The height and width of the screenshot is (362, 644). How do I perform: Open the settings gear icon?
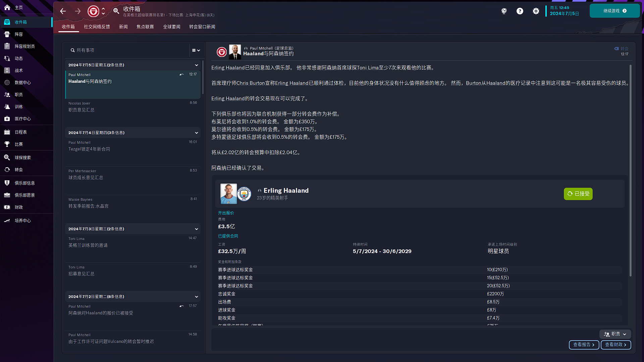(536, 11)
